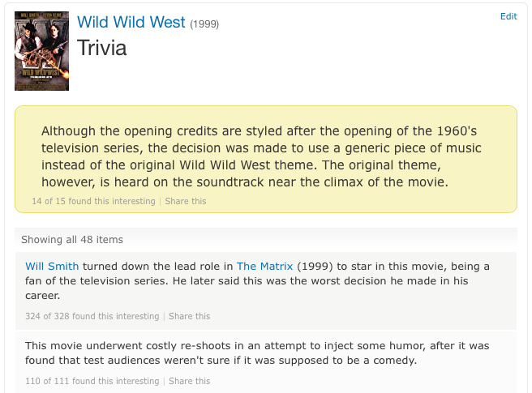
Task: Open the Wild Wild West title link
Action: click(131, 23)
